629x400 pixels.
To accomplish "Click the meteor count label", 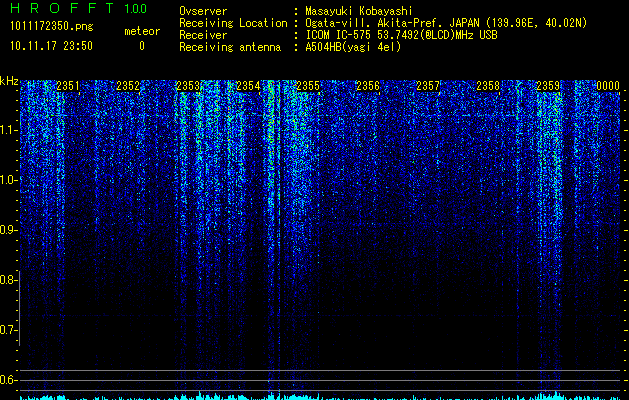I will [x=142, y=31].
